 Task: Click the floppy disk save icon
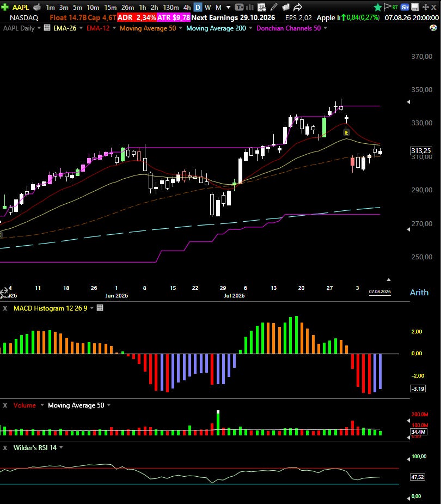tap(415, 7)
